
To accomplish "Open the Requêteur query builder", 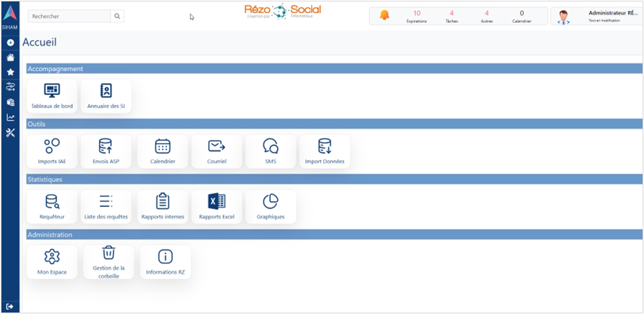I will pyautogui.click(x=52, y=207).
